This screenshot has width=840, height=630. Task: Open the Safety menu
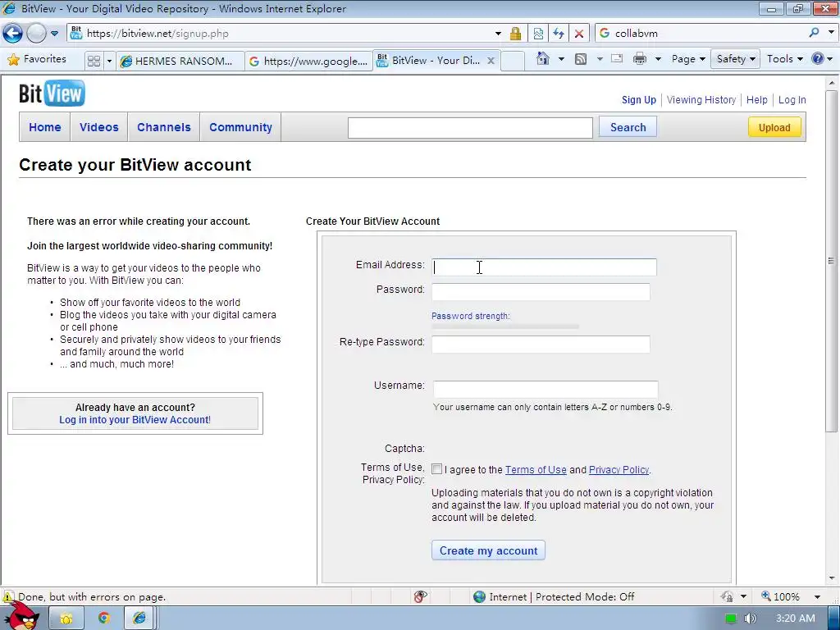[x=736, y=59]
